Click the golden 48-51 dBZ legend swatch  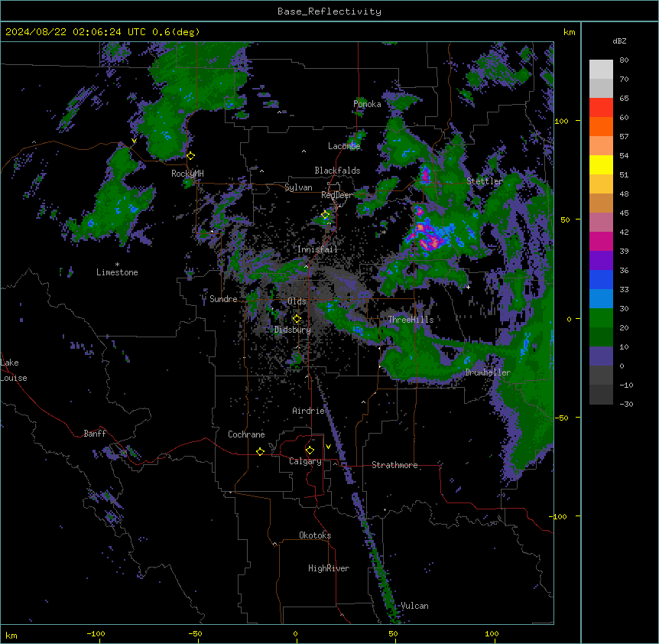(x=601, y=184)
